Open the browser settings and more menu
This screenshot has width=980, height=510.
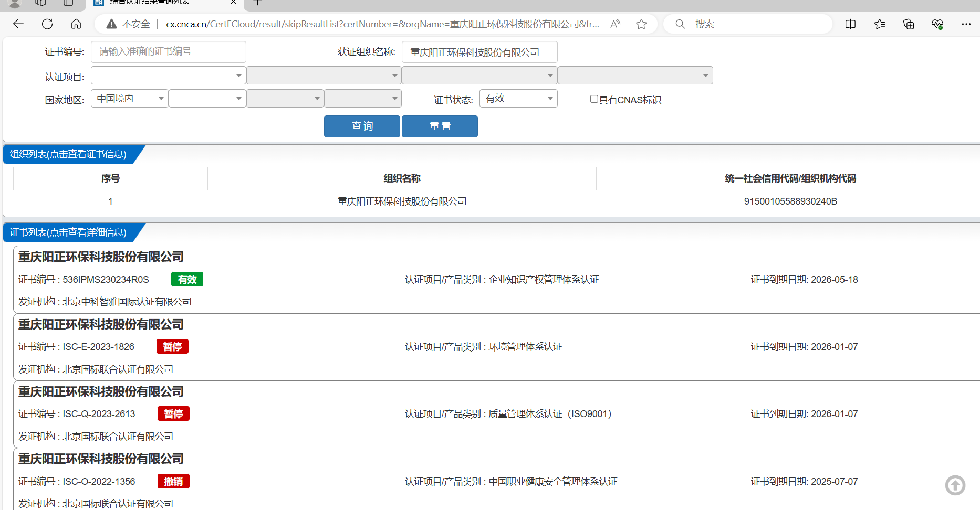tap(966, 24)
